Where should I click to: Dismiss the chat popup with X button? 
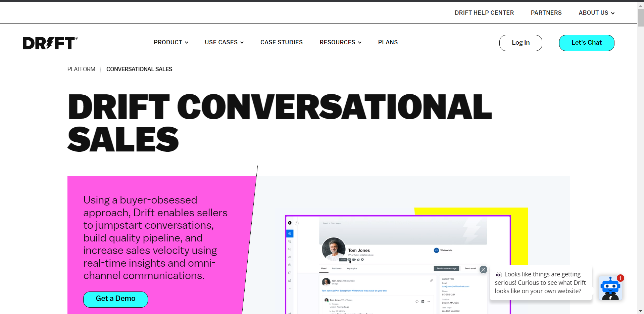[483, 270]
